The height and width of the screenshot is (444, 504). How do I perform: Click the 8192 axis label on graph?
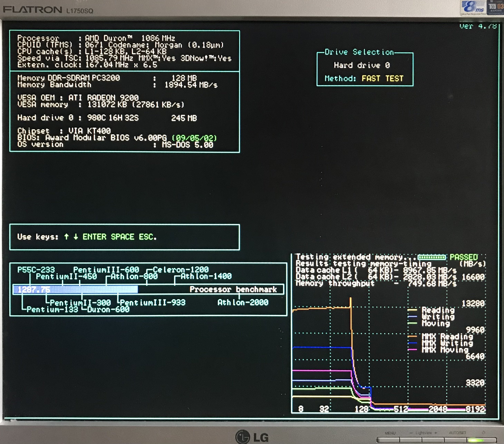pyautogui.click(x=475, y=409)
